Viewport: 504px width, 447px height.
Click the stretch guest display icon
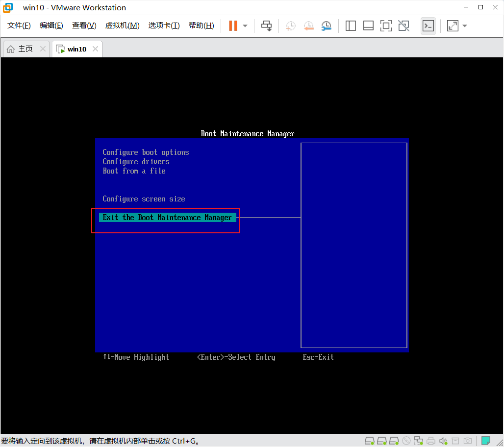(453, 25)
